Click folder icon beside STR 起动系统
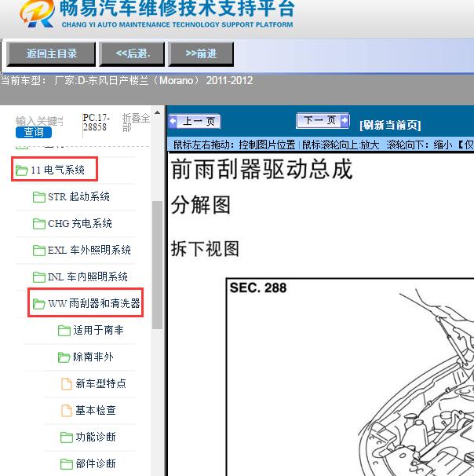This screenshot has width=474, height=476. coord(38,197)
